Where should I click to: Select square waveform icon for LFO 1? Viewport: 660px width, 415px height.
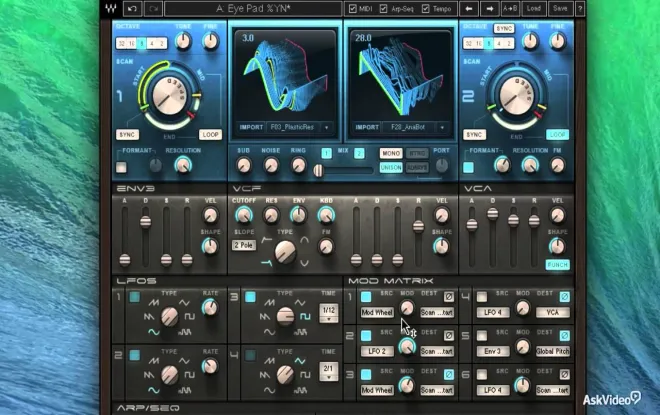190,316
